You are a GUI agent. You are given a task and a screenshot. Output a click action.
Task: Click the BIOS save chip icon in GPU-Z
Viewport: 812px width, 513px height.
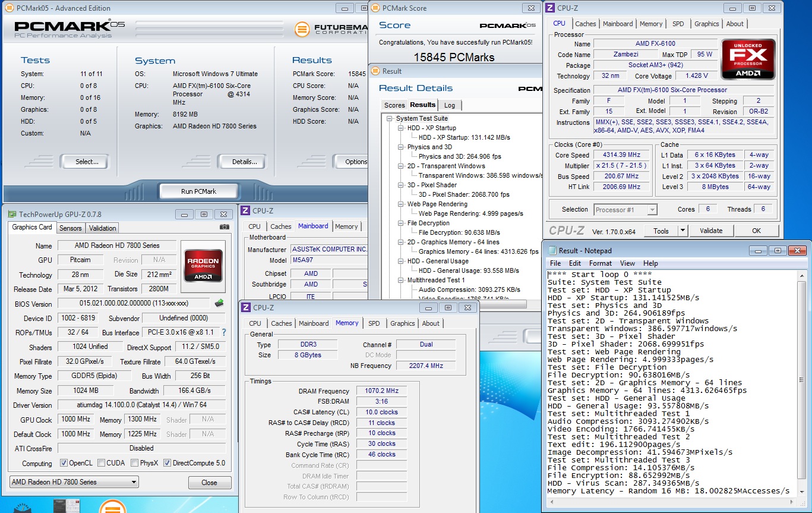click(x=219, y=303)
